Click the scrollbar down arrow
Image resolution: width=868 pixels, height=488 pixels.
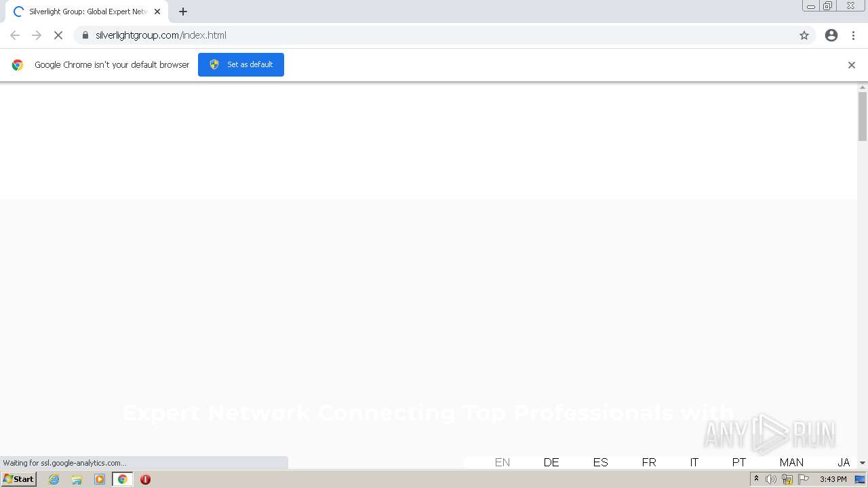pyautogui.click(x=863, y=463)
